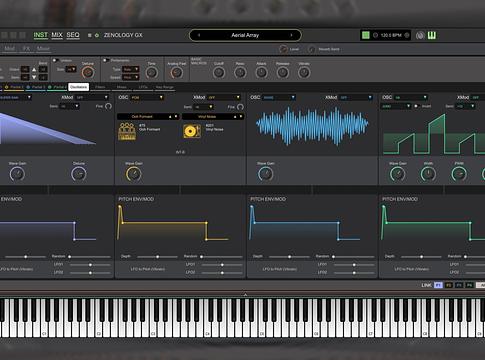Toggle LINK P1 button
485x360 pixels.
438,285
